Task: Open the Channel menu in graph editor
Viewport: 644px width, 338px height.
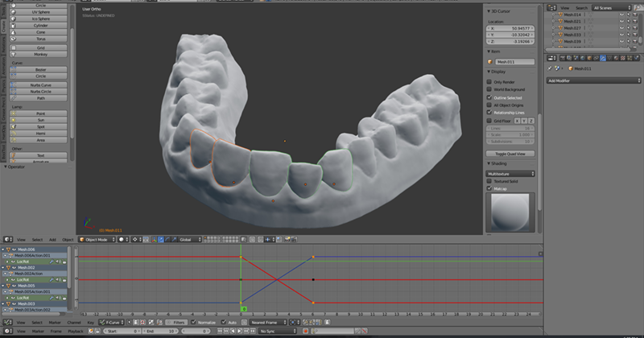Action: (x=76, y=321)
